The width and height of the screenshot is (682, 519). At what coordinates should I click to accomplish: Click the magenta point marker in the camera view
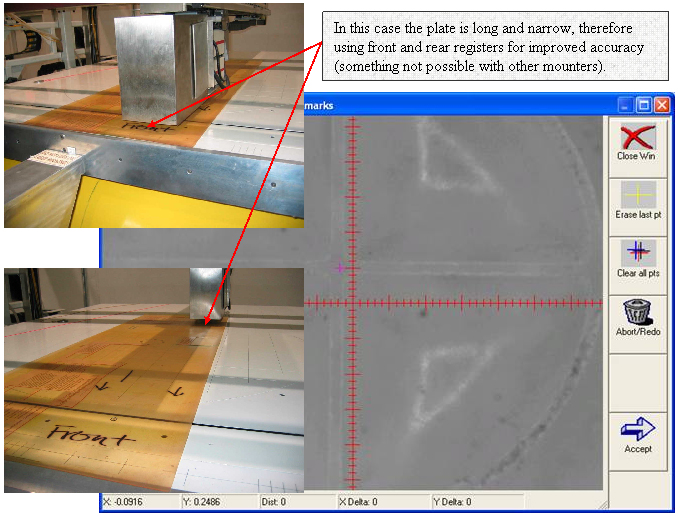click(x=340, y=268)
